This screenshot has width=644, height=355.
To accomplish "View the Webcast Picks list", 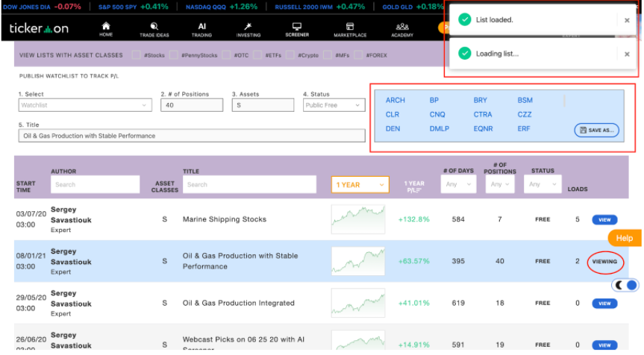I will coord(604,345).
